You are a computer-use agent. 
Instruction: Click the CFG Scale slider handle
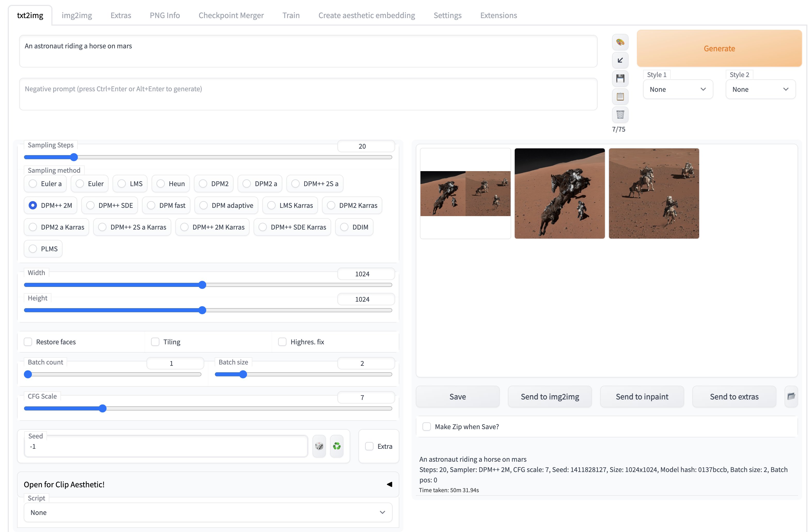(103, 408)
